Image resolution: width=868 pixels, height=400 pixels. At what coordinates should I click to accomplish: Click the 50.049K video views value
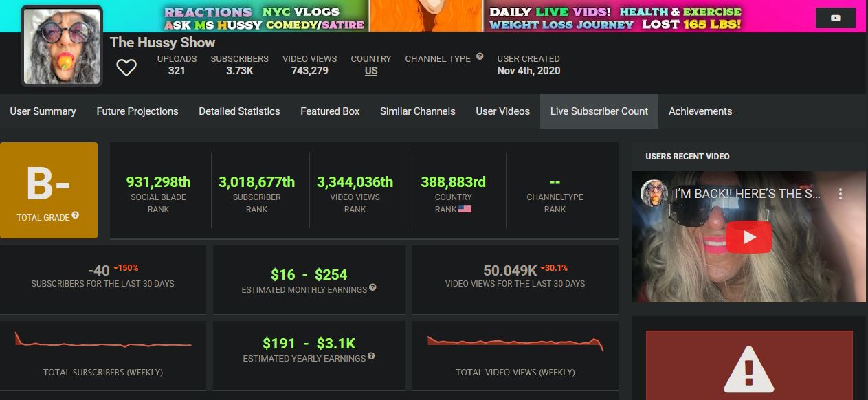[510, 271]
